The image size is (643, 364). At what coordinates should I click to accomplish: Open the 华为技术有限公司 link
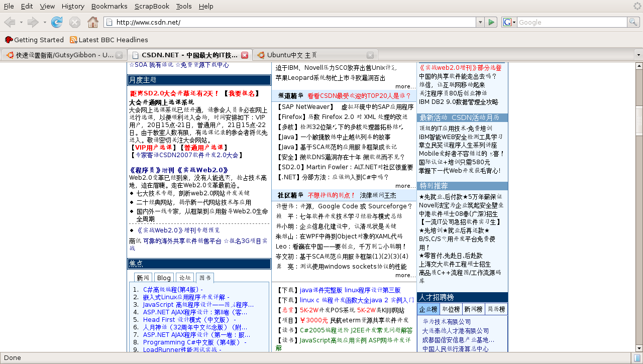pyautogui.click(x=447, y=322)
